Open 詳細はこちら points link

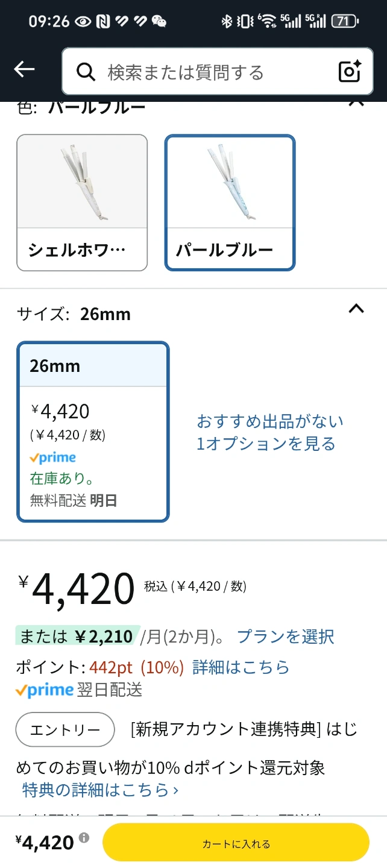[241, 667]
